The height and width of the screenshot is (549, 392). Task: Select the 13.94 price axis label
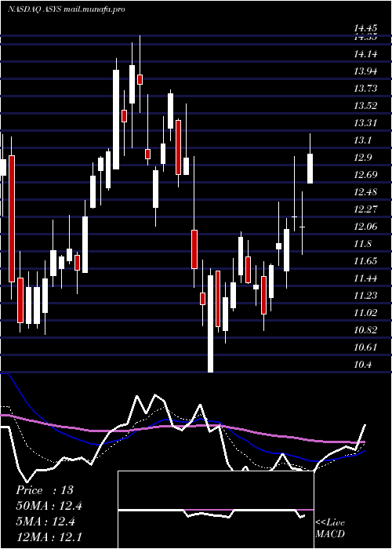(x=366, y=71)
